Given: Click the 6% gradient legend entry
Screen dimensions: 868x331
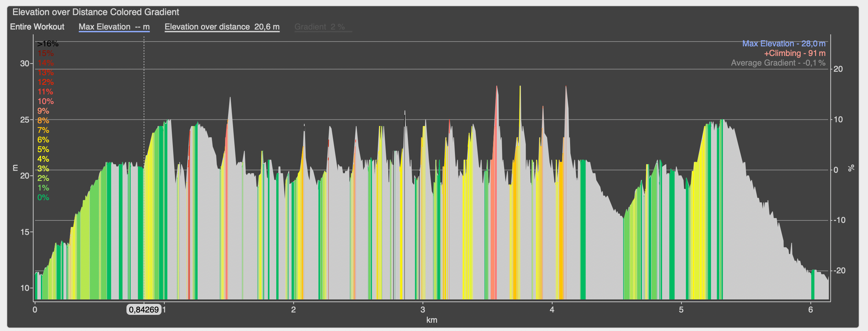Looking at the screenshot, I should (43, 140).
